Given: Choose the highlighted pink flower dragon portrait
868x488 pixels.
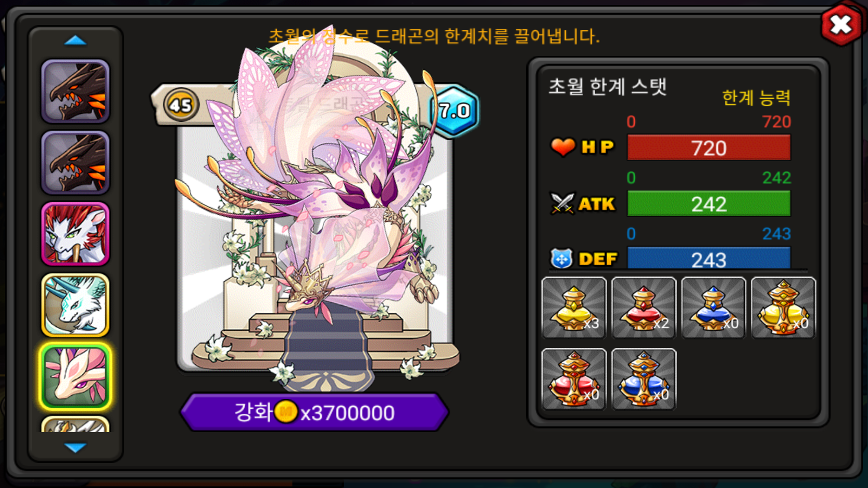Looking at the screenshot, I should [75, 376].
